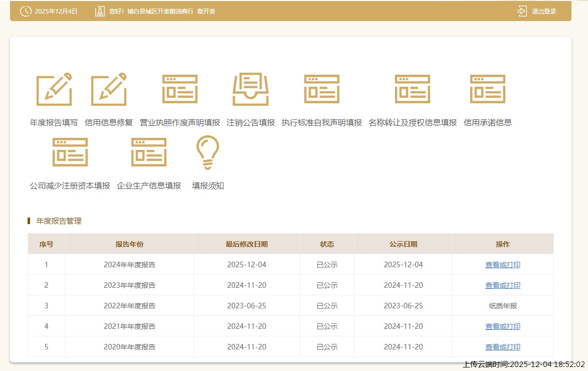Click the 公司减少注册资本填报 icon
The height and width of the screenshot is (371, 588).
(70, 152)
